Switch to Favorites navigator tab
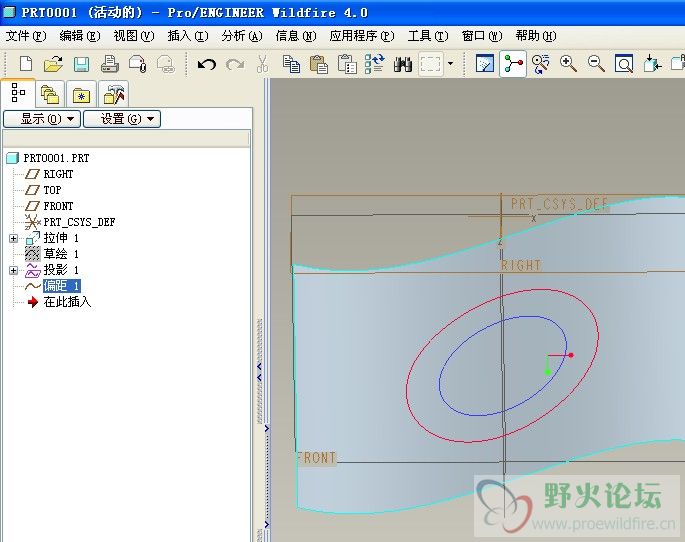This screenshot has width=685, height=542. pos(81,94)
